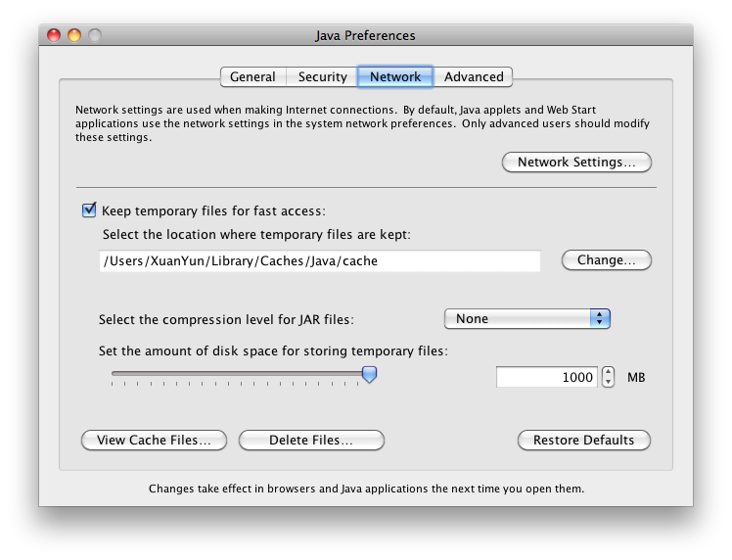Click the 'MB' unit label
Screen dimensions: 732x560
point(636,377)
